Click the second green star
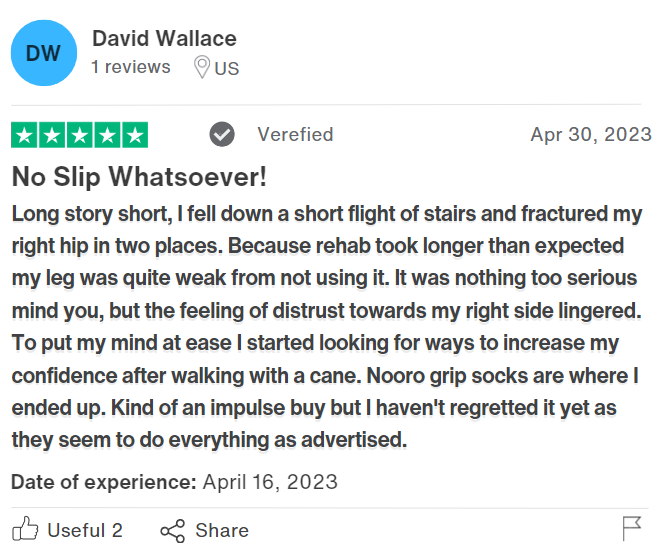663x554 pixels. [x=52, y=134]
